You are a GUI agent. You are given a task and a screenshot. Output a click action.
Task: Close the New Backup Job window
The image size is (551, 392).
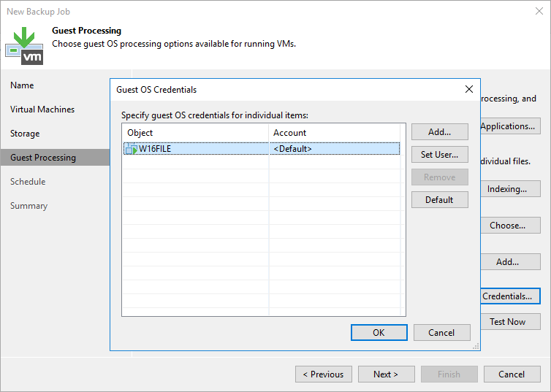pos(537,12)
